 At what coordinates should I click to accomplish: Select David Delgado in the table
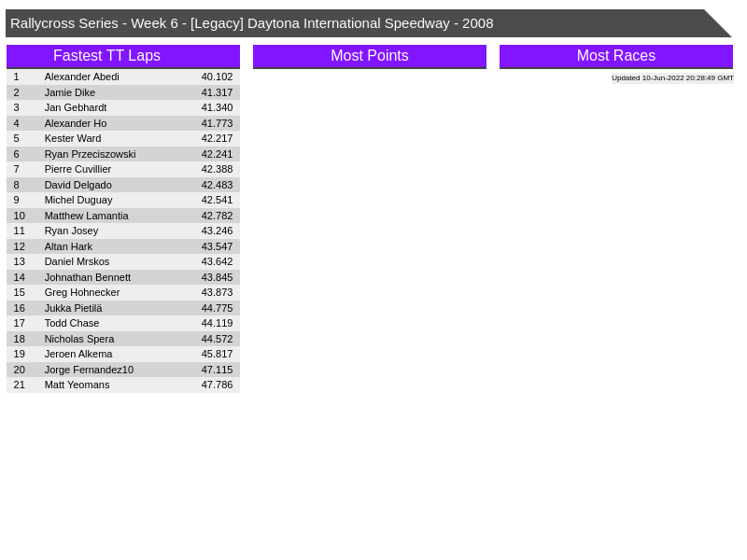coord(78,185)
